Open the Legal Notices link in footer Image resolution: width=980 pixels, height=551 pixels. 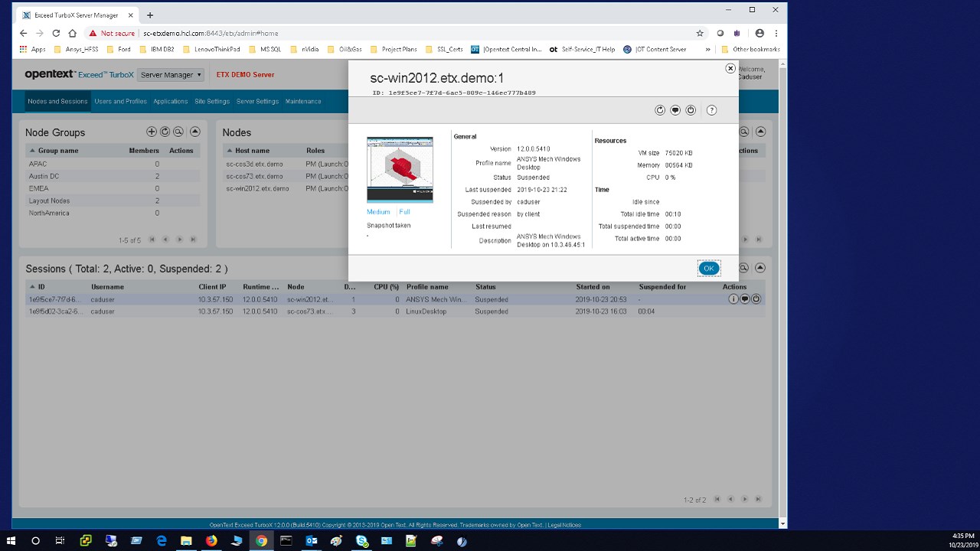point(565,525)
